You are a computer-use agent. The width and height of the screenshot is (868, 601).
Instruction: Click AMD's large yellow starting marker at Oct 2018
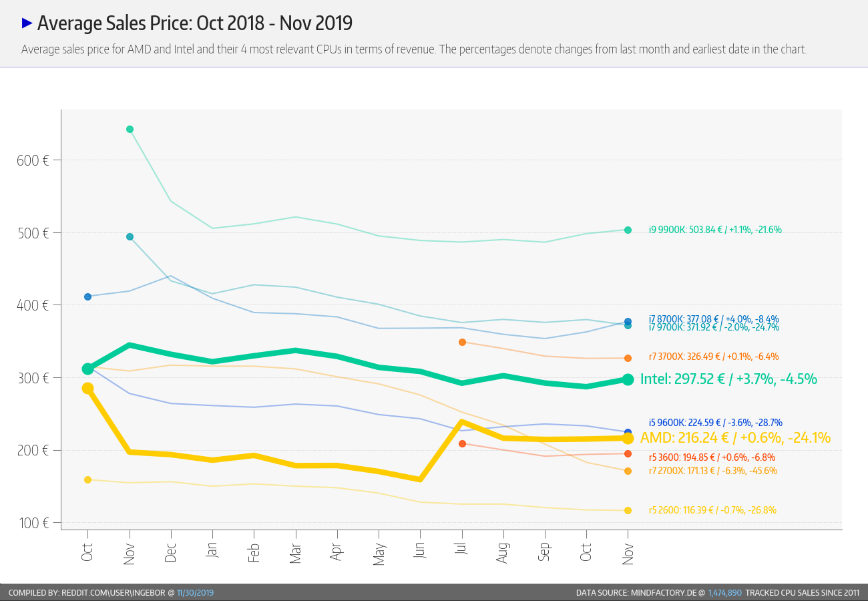click(87, 388)
